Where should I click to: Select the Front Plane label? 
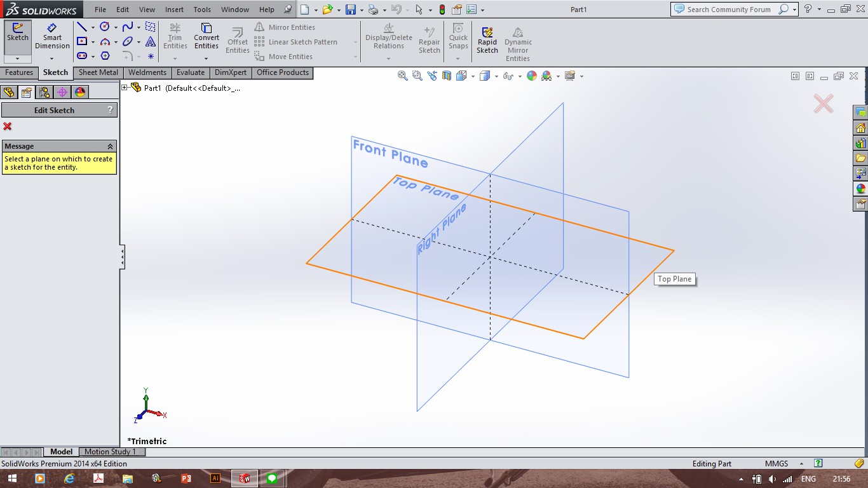coord(390,154)
